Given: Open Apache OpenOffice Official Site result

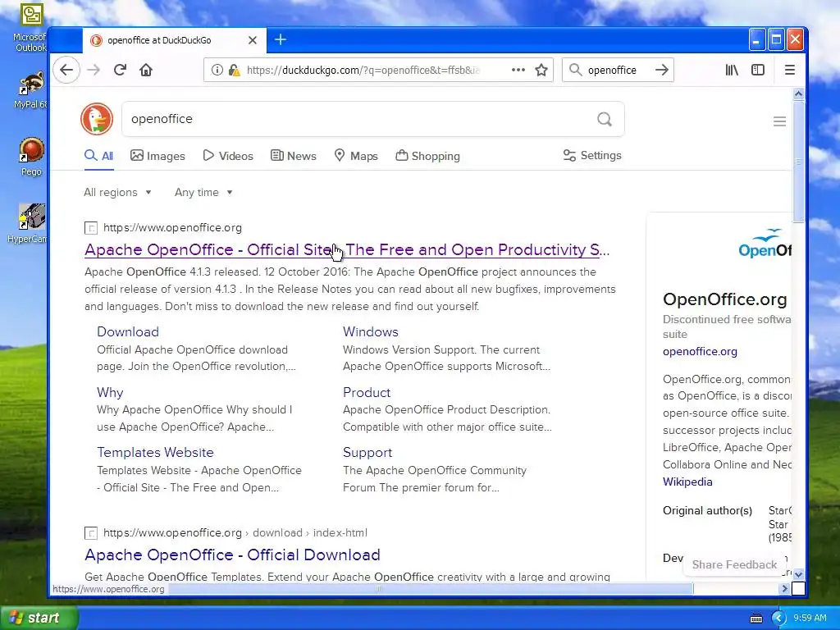Looking at the screenshot, I should (x=347, y=250).
